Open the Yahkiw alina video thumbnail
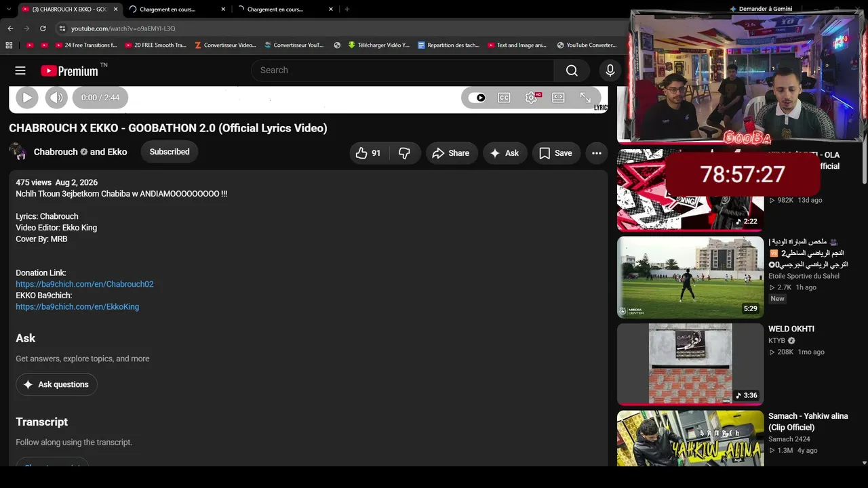This screenshot has height=488, width=868. pyautogui.click(x=690, y=438)
